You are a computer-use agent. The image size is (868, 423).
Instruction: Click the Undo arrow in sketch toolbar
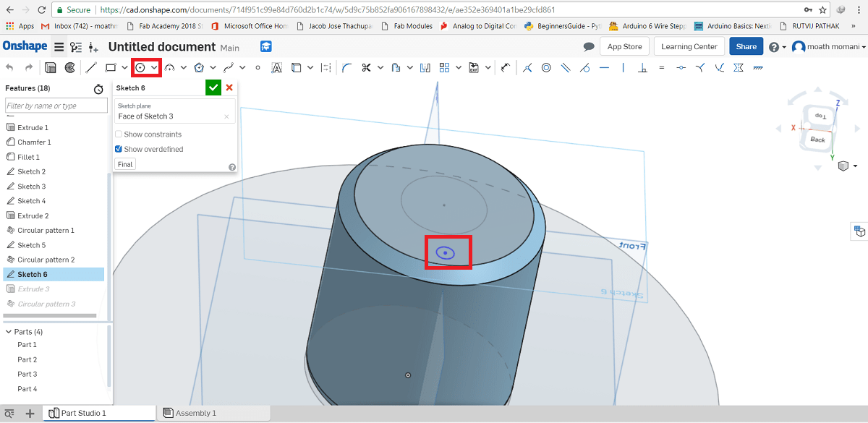pos(9,68)
